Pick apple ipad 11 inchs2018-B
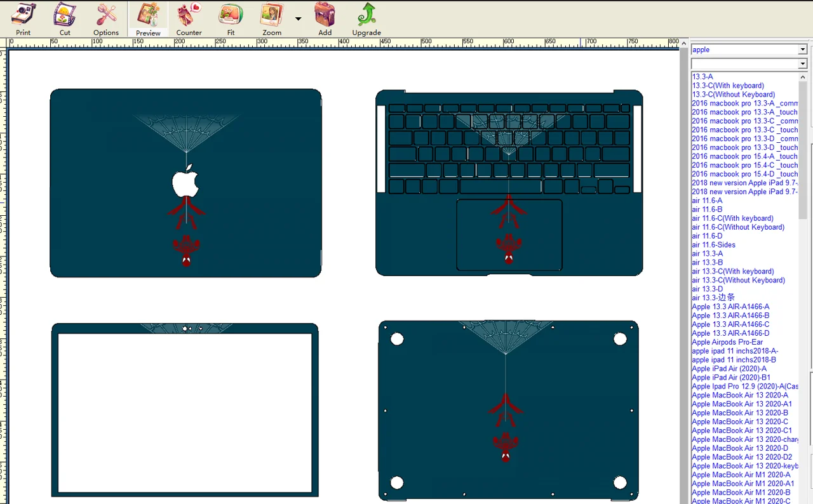This screenshot has width=813, height=504. [734, 360]
